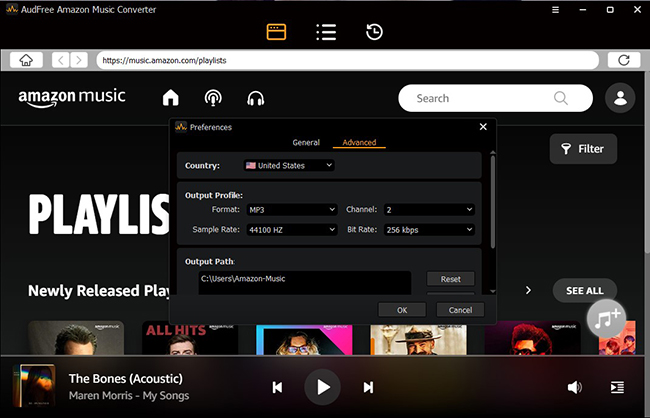
Task: Open the AudFree hamburger menu
Action: click(555, 10)
